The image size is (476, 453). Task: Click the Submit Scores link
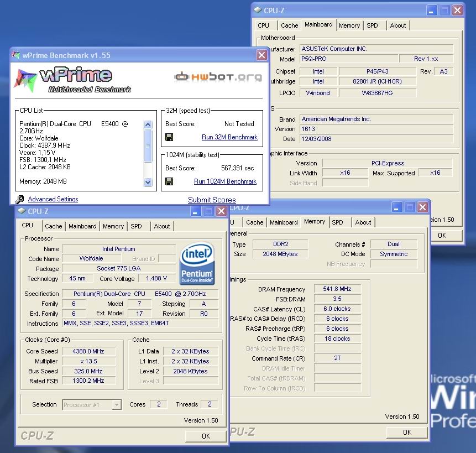click(x=212, y=200)
